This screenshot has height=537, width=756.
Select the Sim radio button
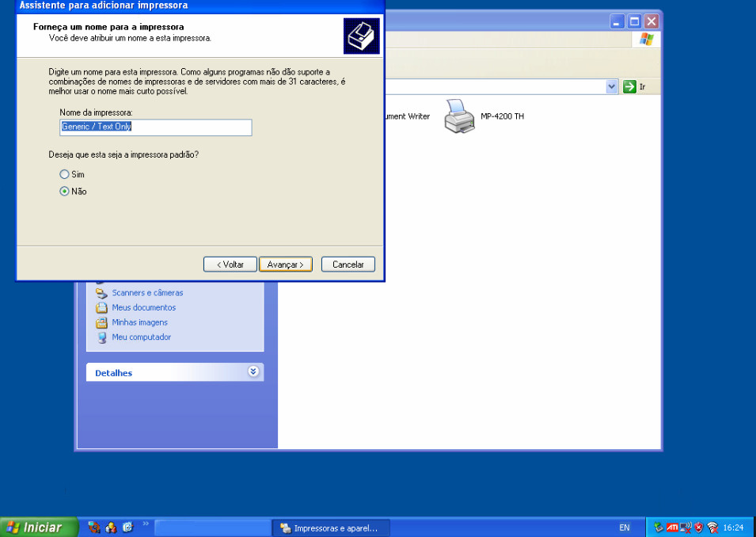[65, 174]
